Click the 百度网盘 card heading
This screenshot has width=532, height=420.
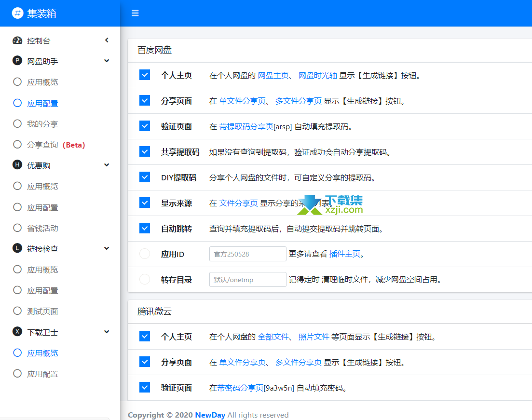click(155, 50)
